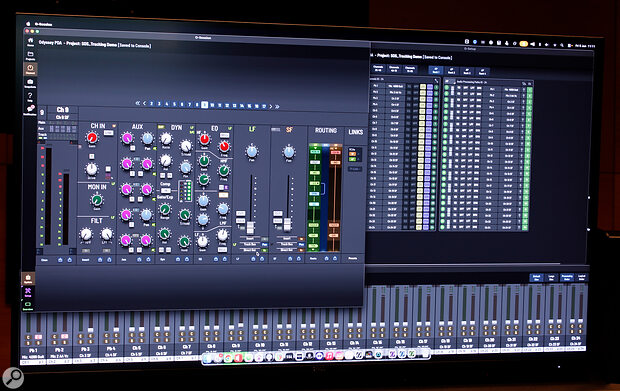
Task: Click the red CH IN Gain knob
Action: (x=92, y=138)
